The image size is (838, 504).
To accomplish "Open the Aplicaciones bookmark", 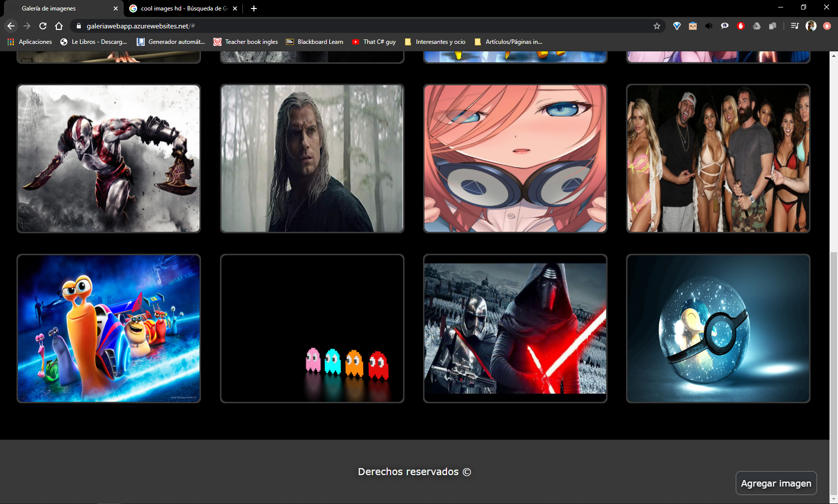I will point(30,42).
